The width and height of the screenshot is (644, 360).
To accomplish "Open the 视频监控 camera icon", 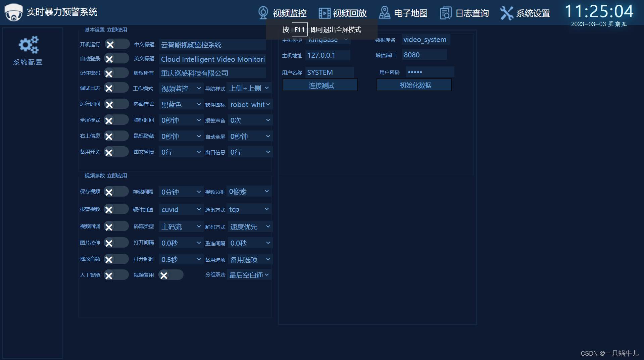I will click(x=263, y=12).
